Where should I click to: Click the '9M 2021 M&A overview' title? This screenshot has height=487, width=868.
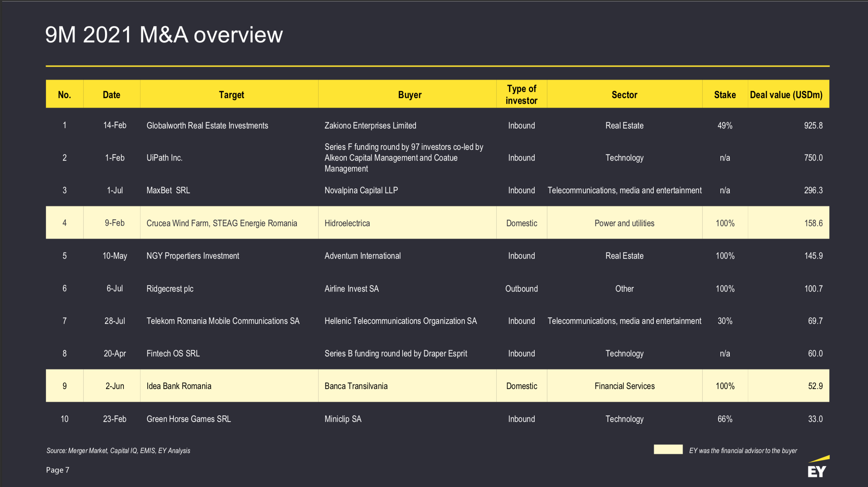164,35
